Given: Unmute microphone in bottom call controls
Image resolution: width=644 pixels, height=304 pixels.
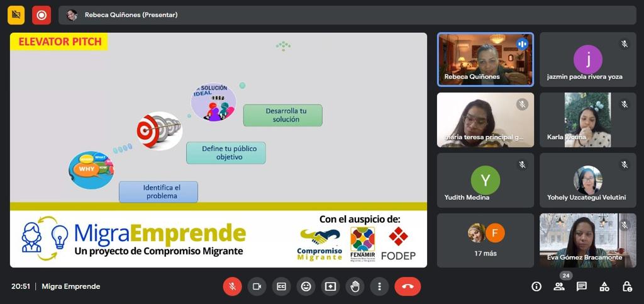Looking at the screenshot, I should pyautogui.click(x=233, y=286).
